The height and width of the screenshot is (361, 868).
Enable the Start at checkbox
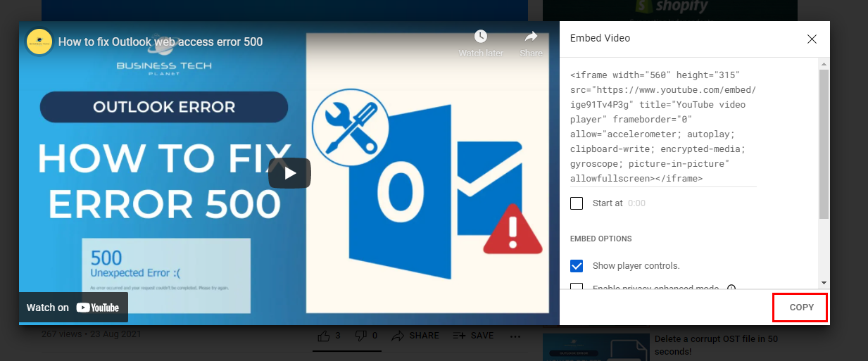pyautogui.click(x=577, y=203)
